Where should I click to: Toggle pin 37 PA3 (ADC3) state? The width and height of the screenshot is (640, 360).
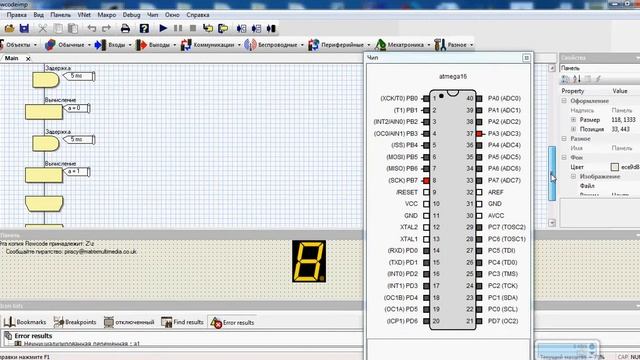(x=479, y=133)
